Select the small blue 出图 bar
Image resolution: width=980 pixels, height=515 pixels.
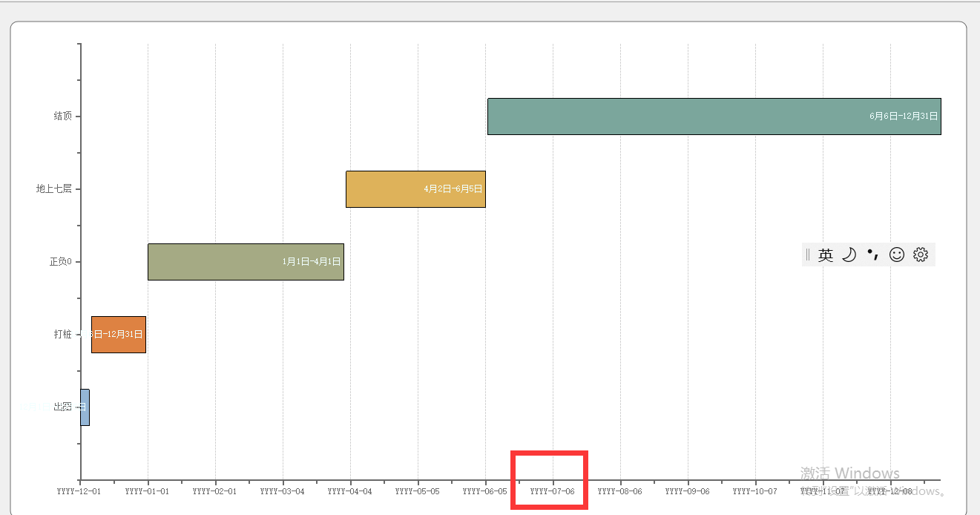[x=85, y=407]
